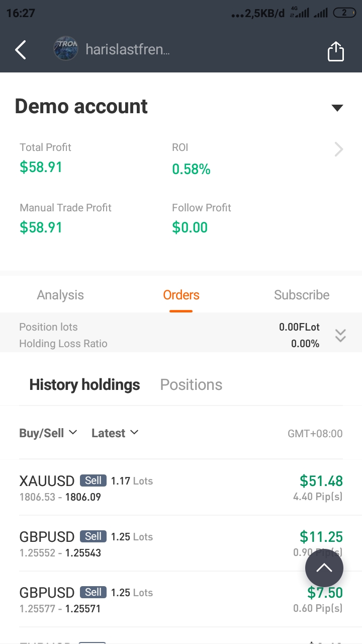Open the GBPUSD order with $11.25 profit
Viewport: 362px width, 644px height.
click(181, 543)
